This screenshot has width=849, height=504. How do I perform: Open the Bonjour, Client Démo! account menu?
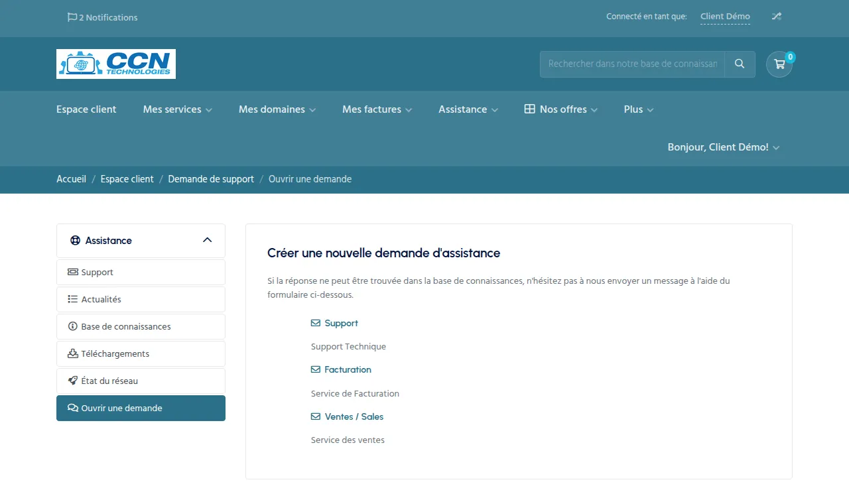724,147
